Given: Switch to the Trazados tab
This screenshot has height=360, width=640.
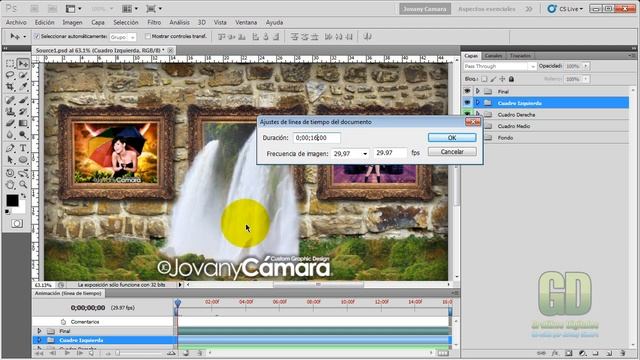Looking at the screenshot, I should click(x=520, y=56).
